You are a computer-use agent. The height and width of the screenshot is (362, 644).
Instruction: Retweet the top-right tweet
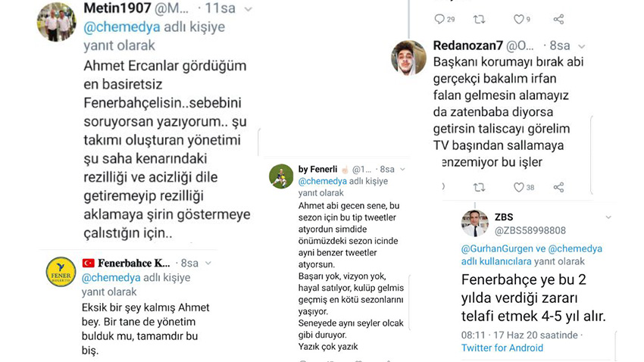[x=479, y=19]
